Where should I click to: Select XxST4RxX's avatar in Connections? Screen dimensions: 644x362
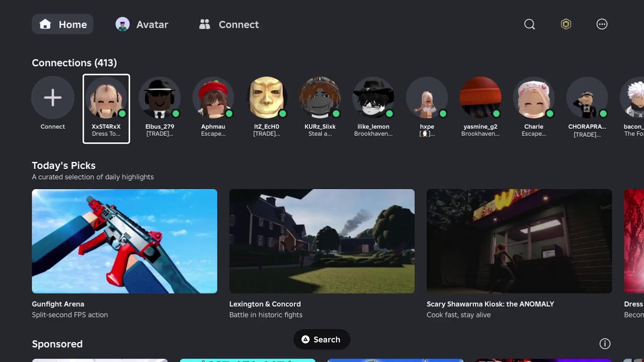pos(106,98)
